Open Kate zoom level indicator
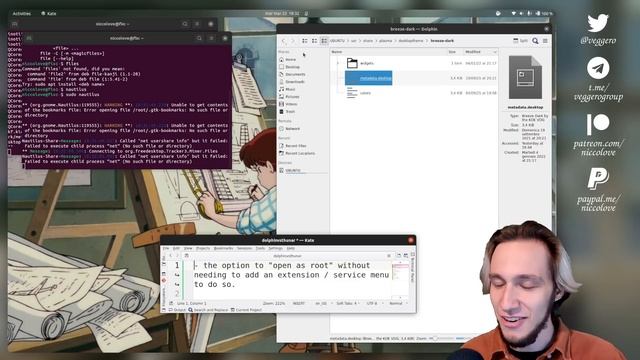640x360 pixels. tap(274, 303)
